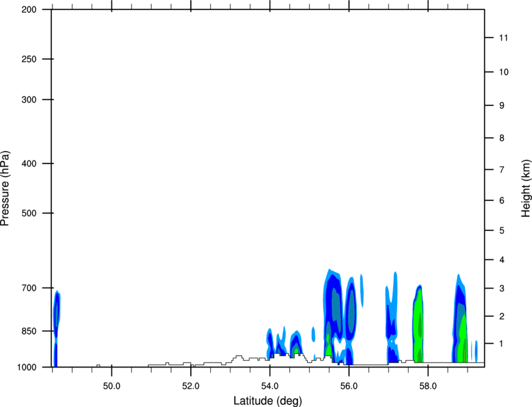This screenshot has height=407, width=532.
Task: Click the 7 km height label
Action: click(x=502, y=170)
